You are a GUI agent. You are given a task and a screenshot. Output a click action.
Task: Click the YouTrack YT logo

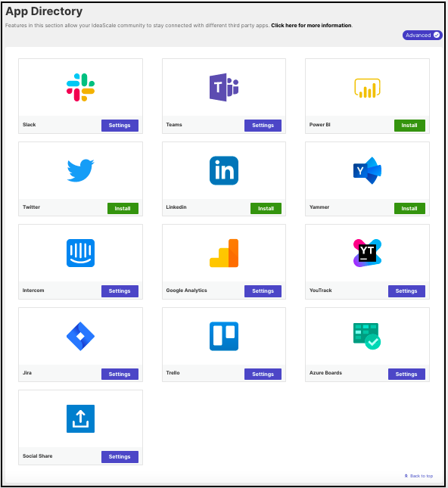pos(367,253)
